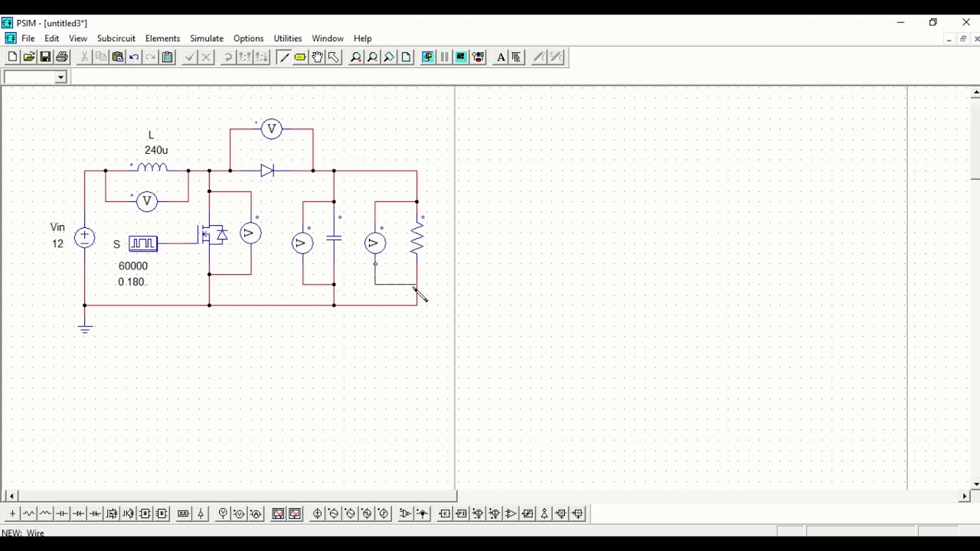The height and width of the screenshot is (551, 980).
Task: Select the hand pan tool
Action: click(x=318, y=57)
